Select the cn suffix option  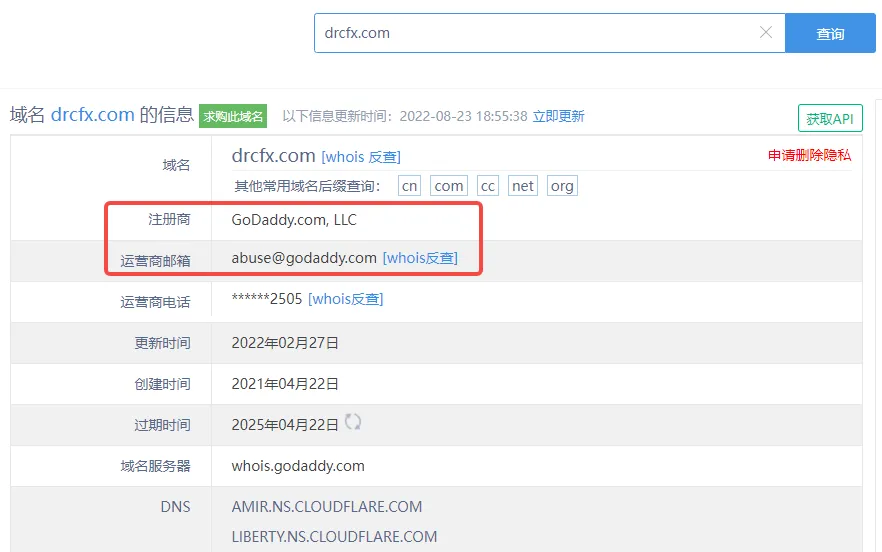(x=410, y=186)
